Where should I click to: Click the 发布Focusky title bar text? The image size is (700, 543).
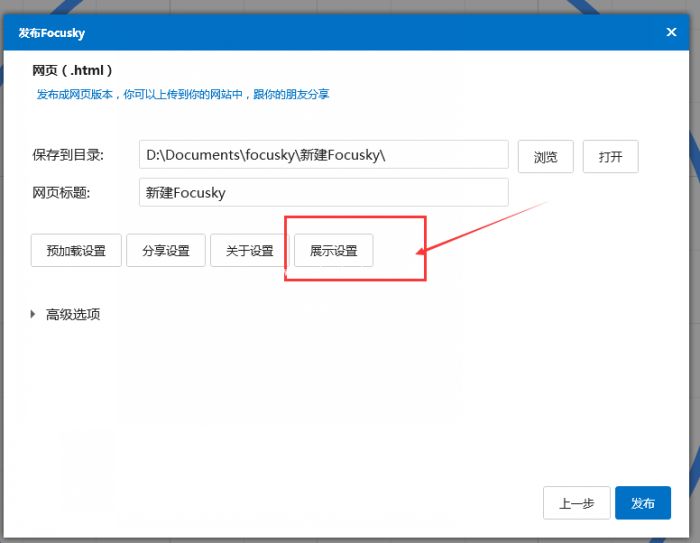pyautogui.click(x=51, y=33)
